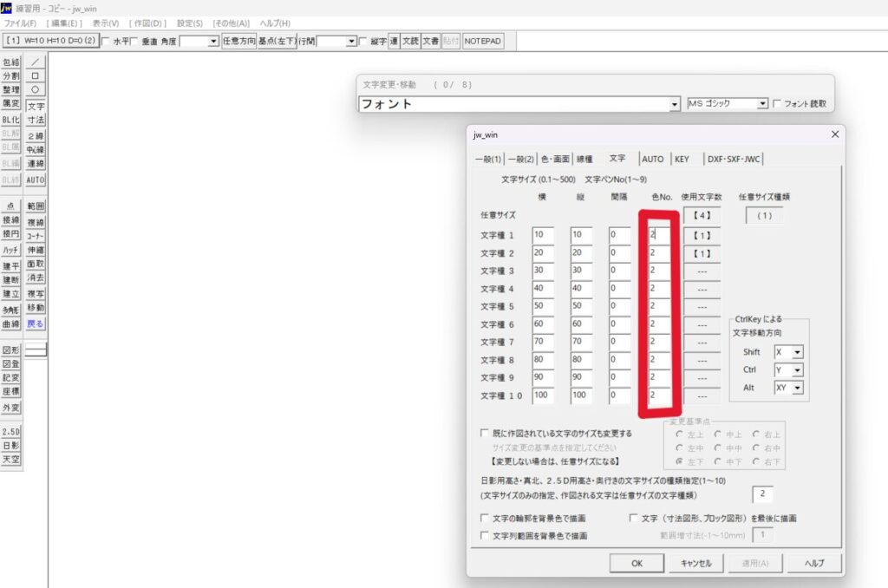Click the line attribute preview swatch
888x588 pixels.
tap(36, 350)
